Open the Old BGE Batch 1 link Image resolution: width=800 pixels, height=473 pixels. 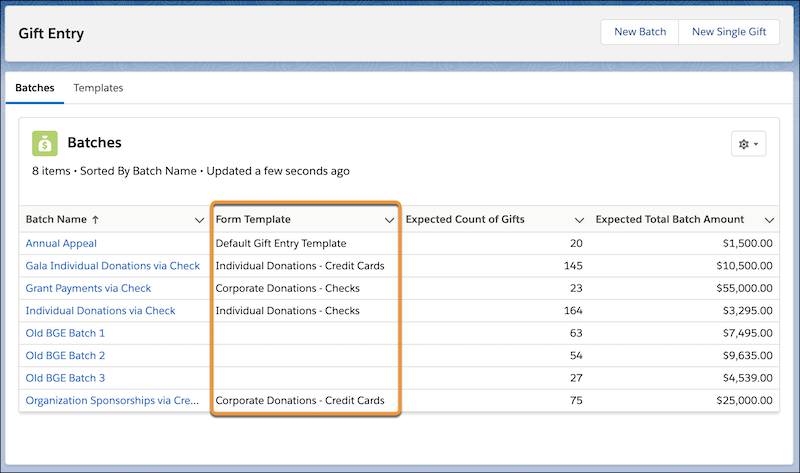(x=65, y=333)
